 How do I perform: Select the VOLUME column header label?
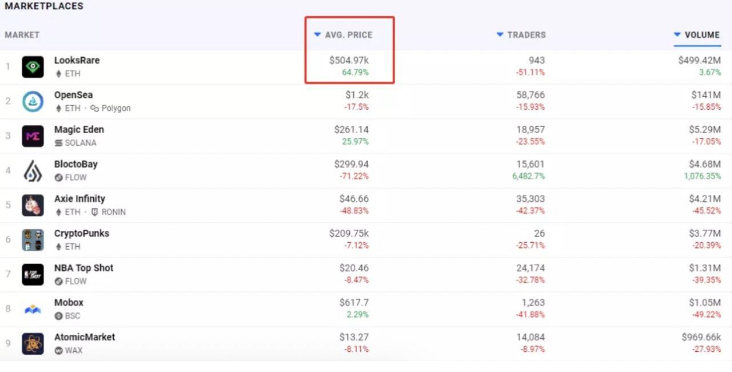click(702, 35)
